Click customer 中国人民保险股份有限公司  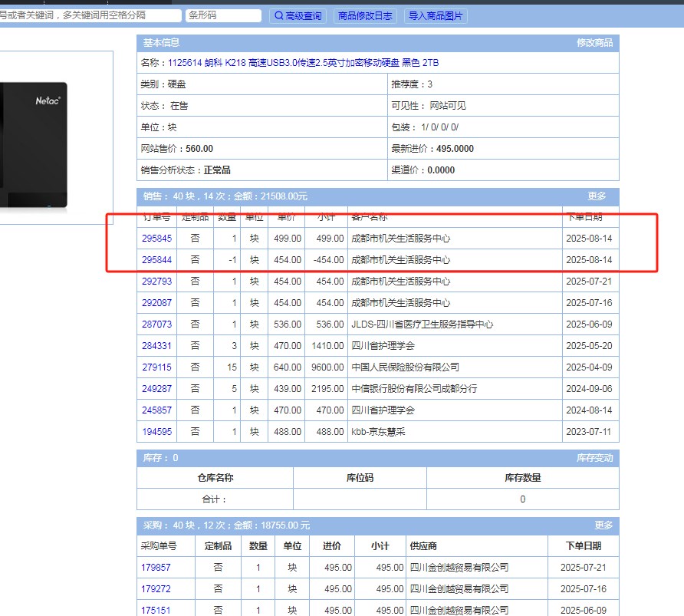(x=405, y=367)
